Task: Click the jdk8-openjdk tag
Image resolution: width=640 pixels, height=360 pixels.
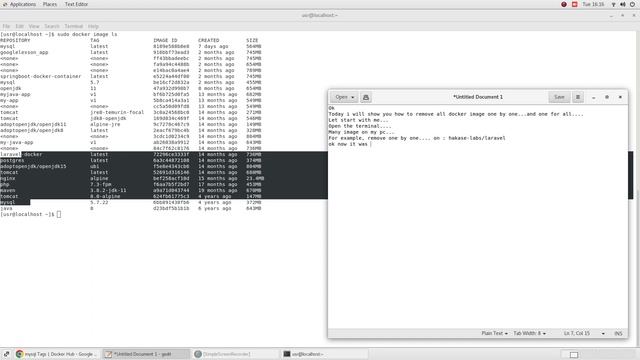Action: [108, 118]
